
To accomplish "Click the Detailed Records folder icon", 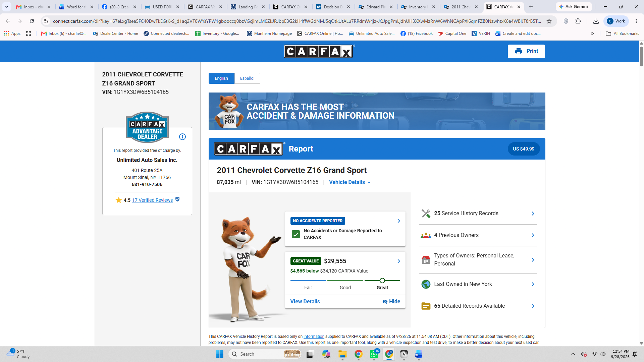I will 426,306.
